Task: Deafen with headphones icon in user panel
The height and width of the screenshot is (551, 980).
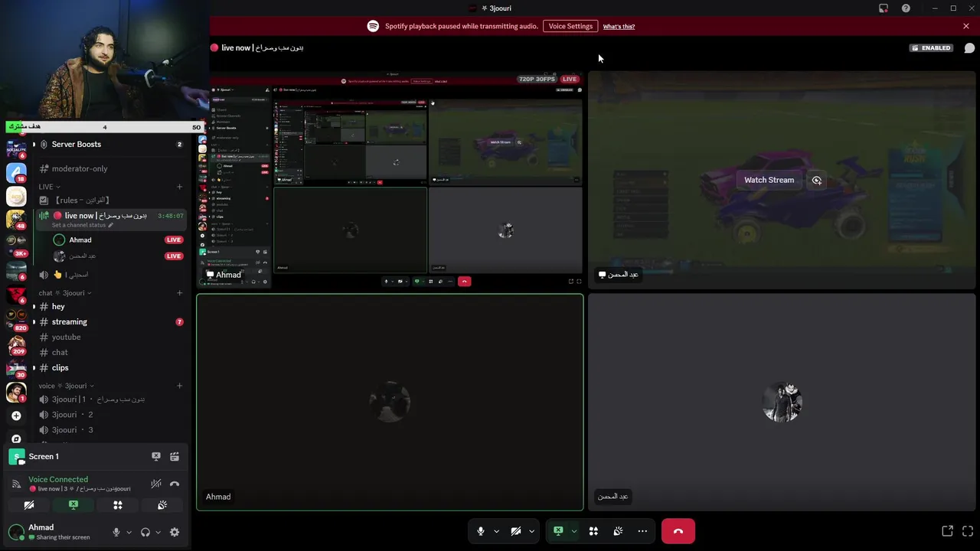Action: tap(145, 533)
